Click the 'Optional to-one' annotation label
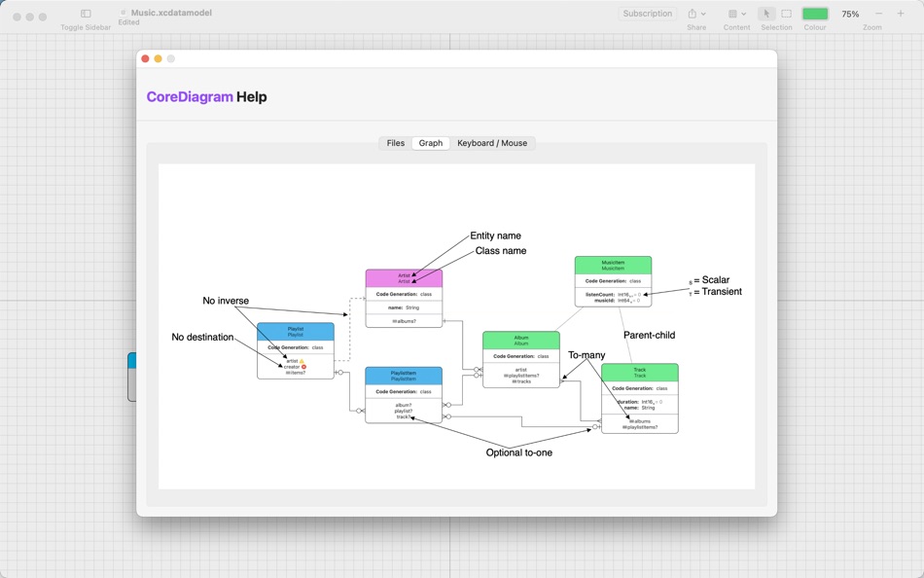 click(519, 452)
